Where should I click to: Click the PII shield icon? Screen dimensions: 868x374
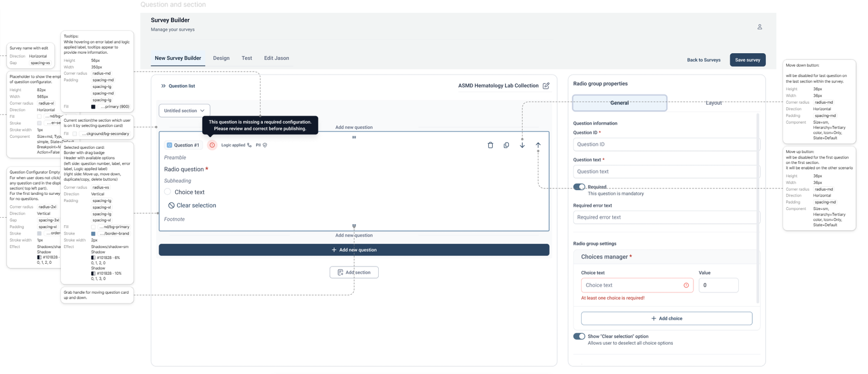point(265,145)
